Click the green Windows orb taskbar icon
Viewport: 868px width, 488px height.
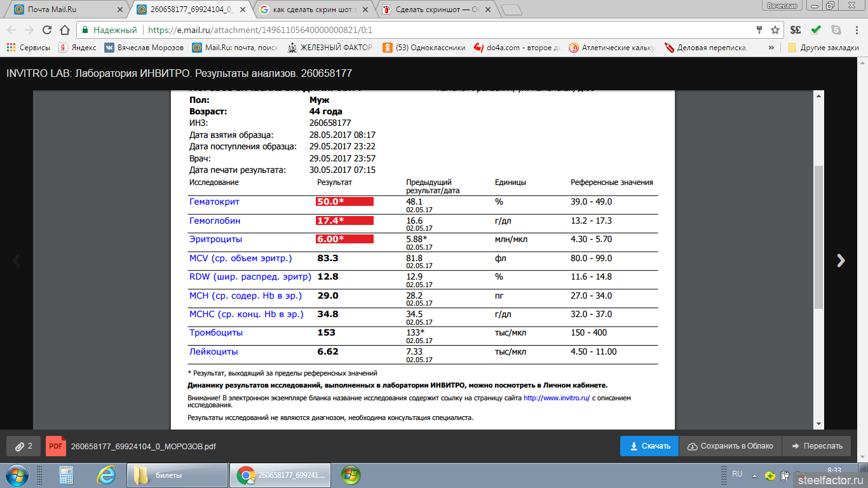click(351, 475)
